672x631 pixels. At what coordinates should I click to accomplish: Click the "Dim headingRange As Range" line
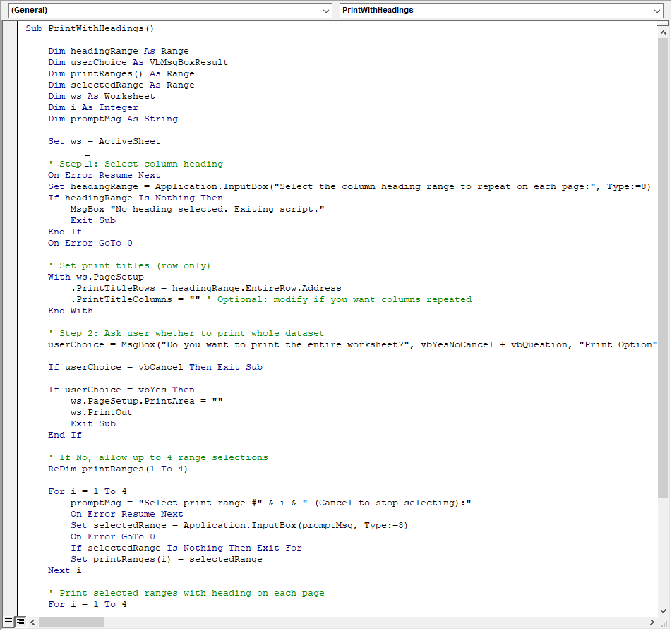[x=119, y=51]
